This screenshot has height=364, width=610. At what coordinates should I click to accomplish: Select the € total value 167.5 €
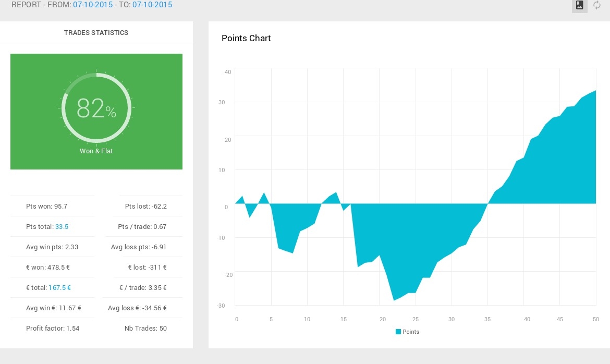point(59,288)
